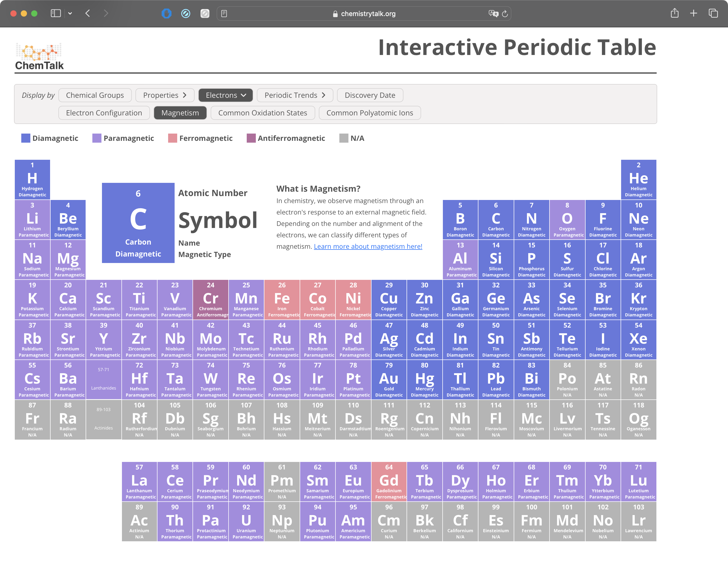Click the blue hand extension icon
Image resolution: width=728 pixels, height=568 pixels.
coord(166,13)
